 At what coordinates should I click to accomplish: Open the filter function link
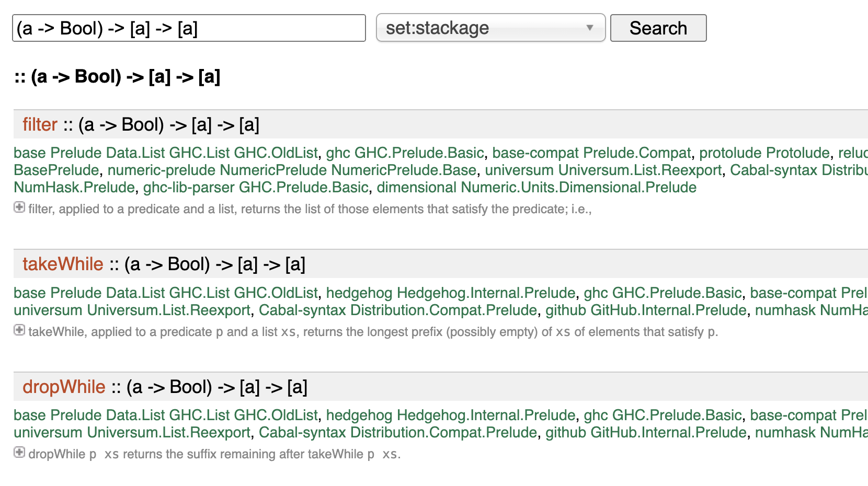point(40,125)
